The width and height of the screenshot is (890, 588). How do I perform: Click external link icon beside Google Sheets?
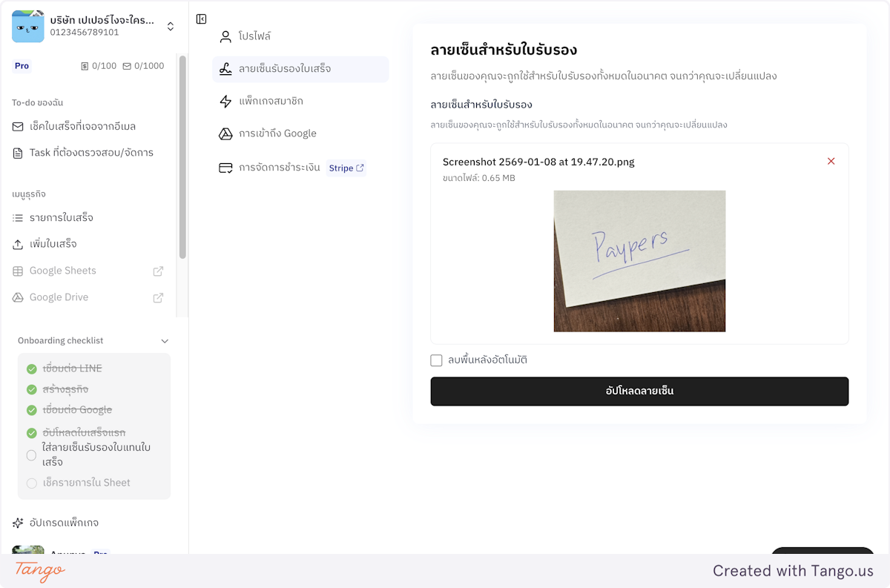click(158, 271)
